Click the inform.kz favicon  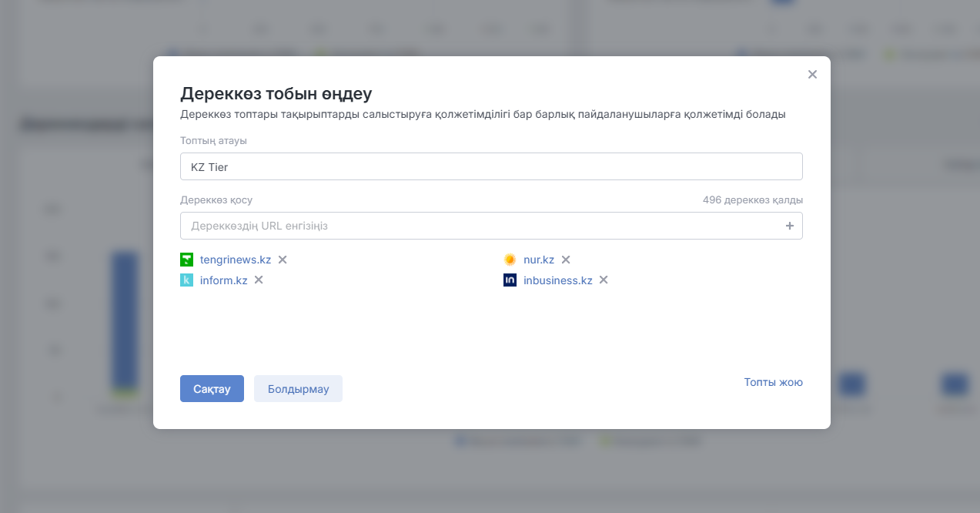coord(186,280)
